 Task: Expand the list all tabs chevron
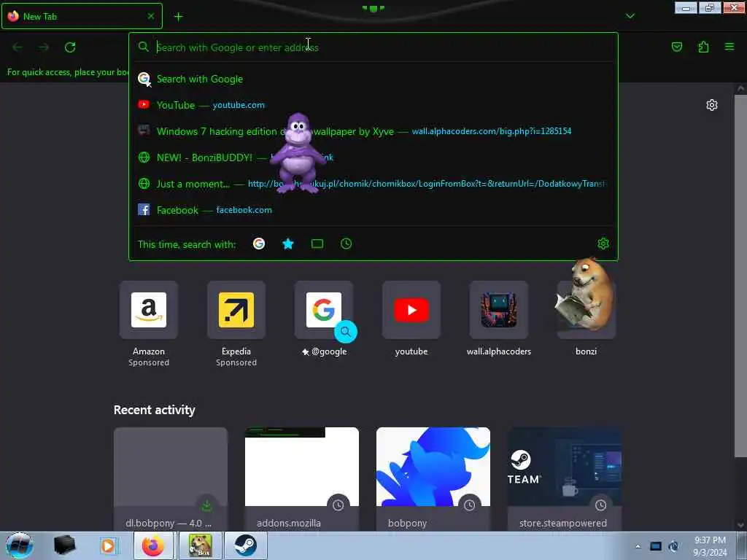click(x=630, y=16)
